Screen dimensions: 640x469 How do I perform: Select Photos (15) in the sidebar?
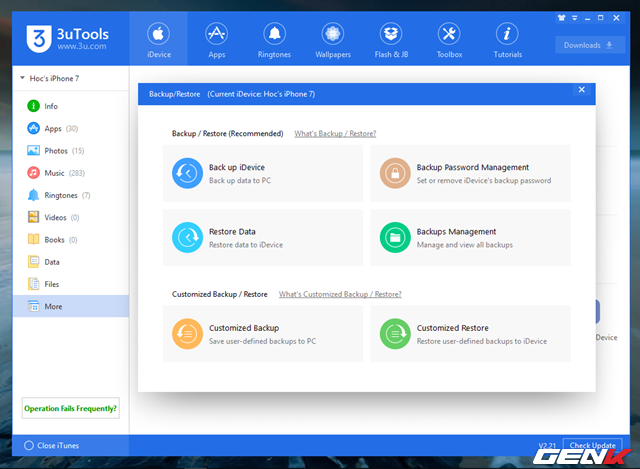[x=71, y=151]
